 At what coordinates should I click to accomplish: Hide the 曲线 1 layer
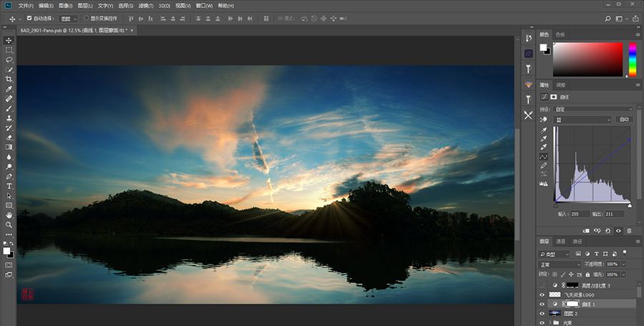[542, 305]
